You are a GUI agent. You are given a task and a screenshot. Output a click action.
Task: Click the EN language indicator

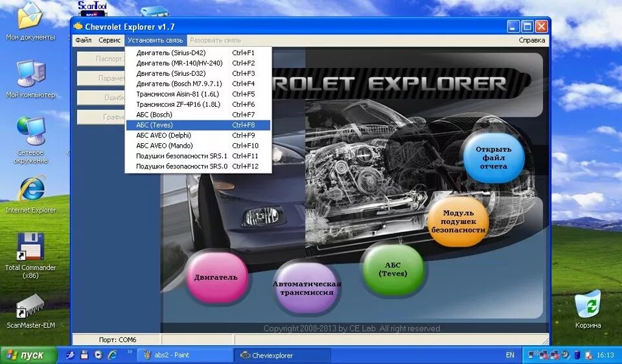pos(510,356)
